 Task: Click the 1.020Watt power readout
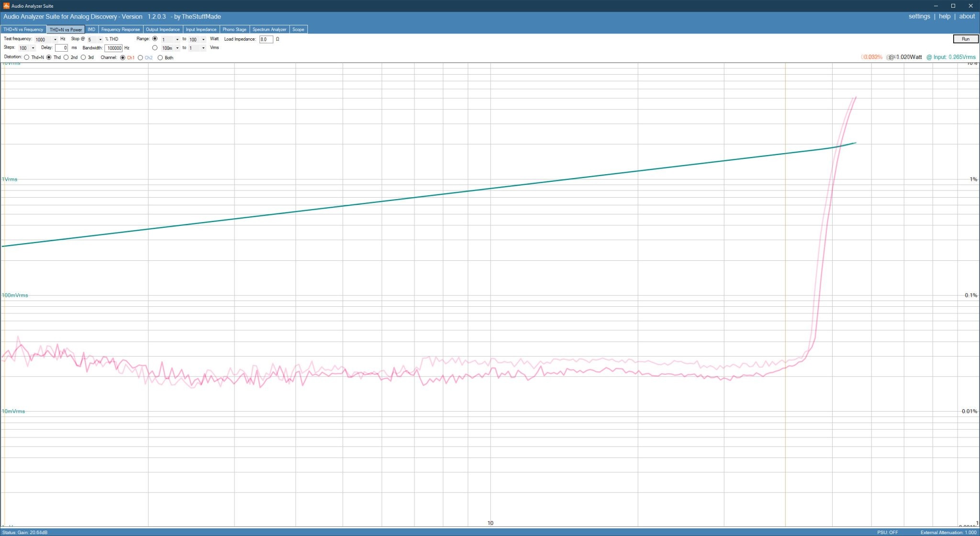click(x=905, y=57)
